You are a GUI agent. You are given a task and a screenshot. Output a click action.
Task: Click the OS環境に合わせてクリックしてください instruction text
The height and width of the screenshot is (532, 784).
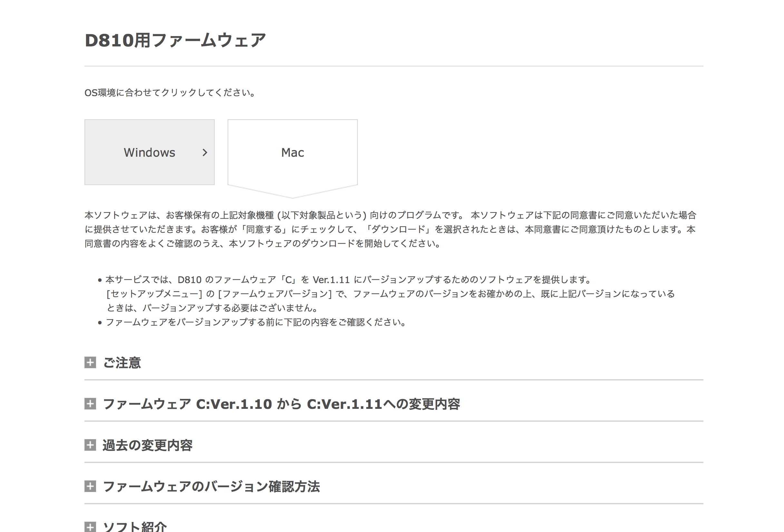coord(170,93)
